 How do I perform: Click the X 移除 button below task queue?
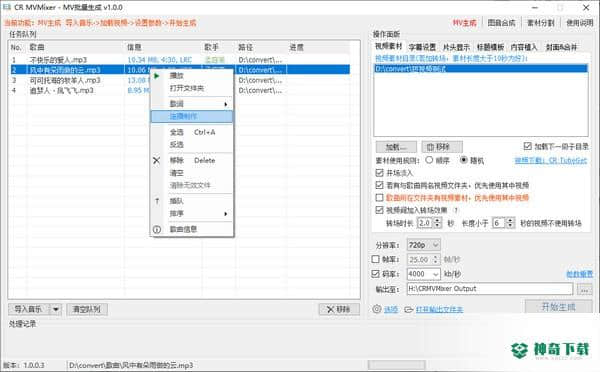click(339, 309)
